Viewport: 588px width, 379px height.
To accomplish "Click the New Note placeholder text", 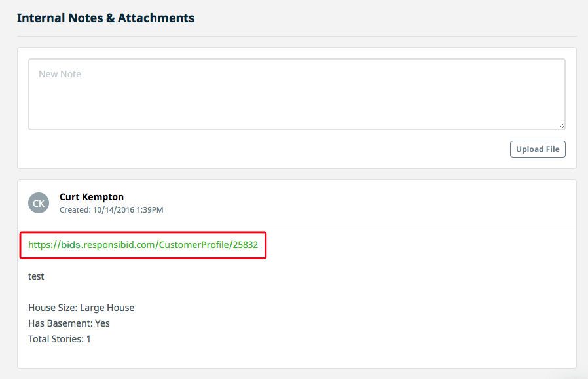I will coord(60,74).
